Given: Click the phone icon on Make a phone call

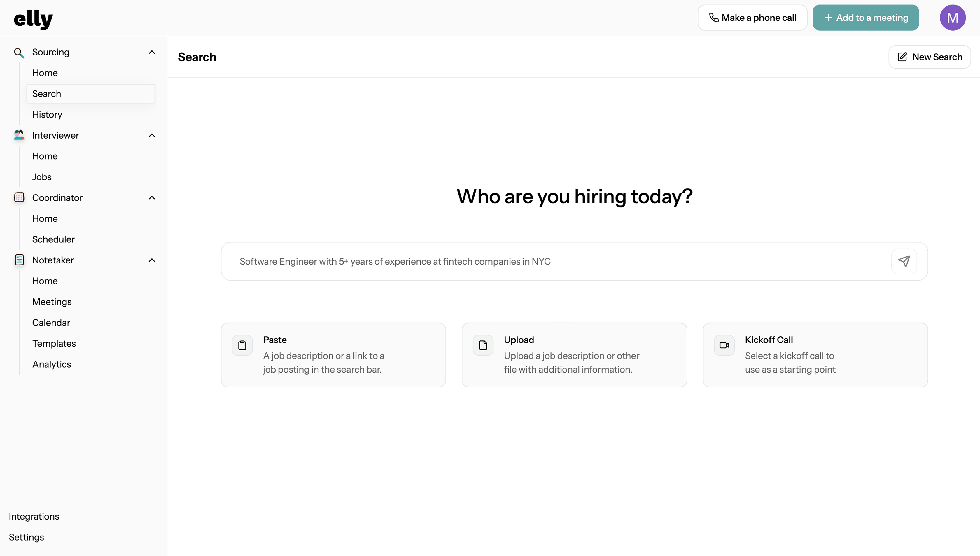Looking at the screenshot, I should tap(714, 17).
